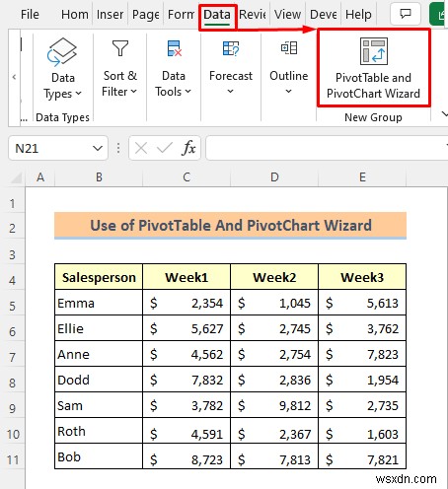Click the Outline group icon
448x489 pixels.
point(289,48)
